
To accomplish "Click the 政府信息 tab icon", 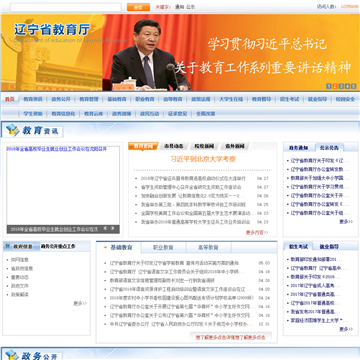I will coord(8,247).
